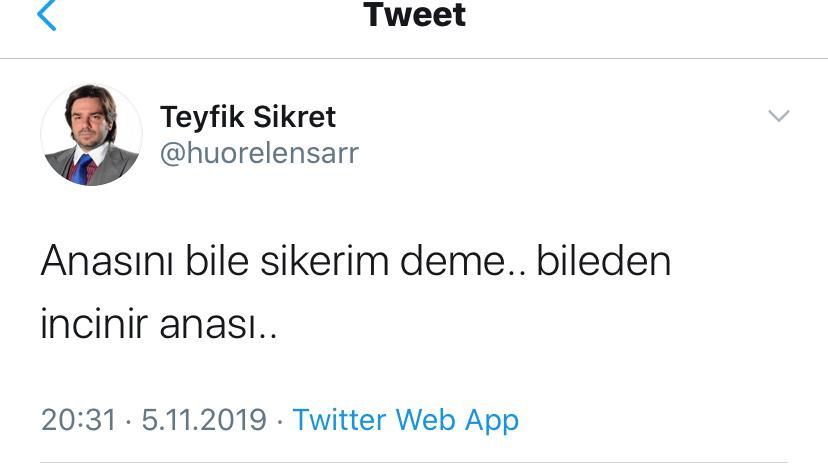Click the word "App" in the source label

point(492,422)
